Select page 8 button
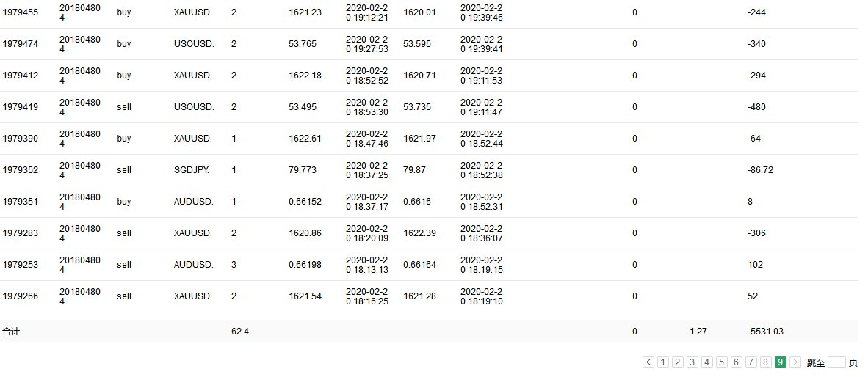This screenshot has height=377, width=868. (x=765, y=362)
